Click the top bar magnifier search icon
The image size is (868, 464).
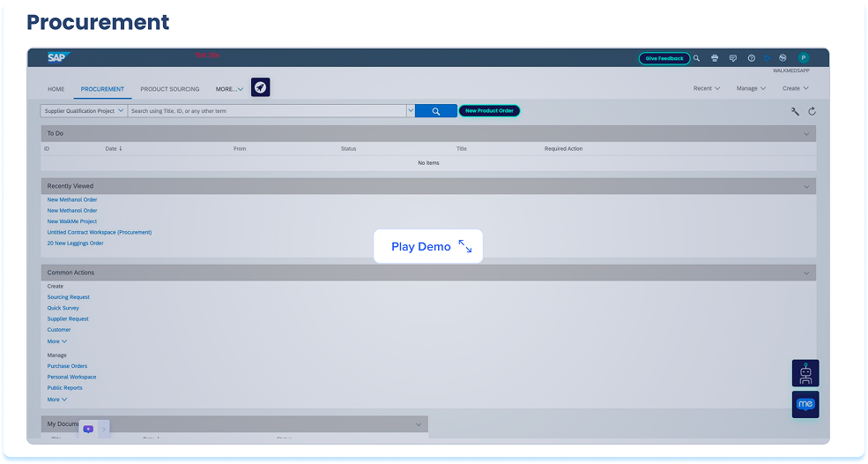pos(696,58)
